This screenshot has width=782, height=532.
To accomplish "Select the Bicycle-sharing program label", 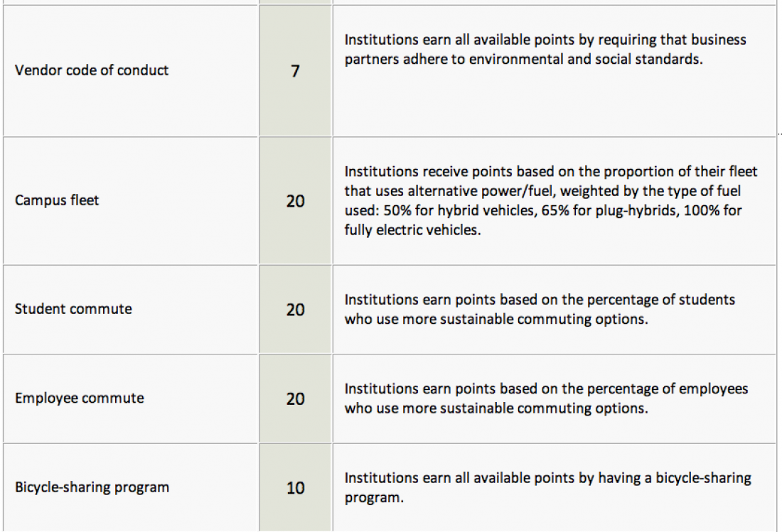I will 92,487.
